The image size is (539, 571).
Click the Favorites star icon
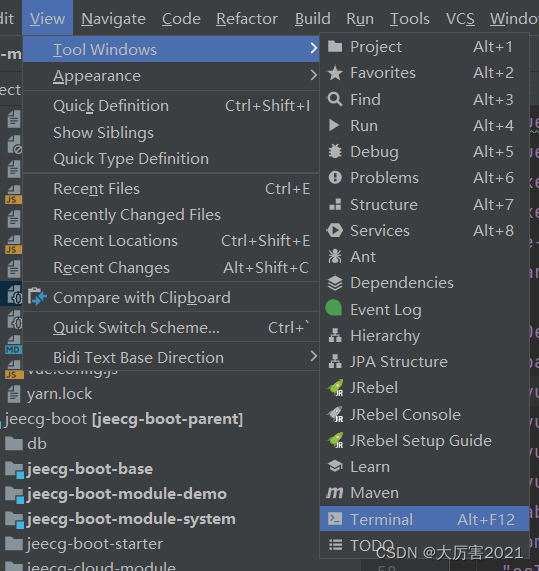(x=335, y=73)
